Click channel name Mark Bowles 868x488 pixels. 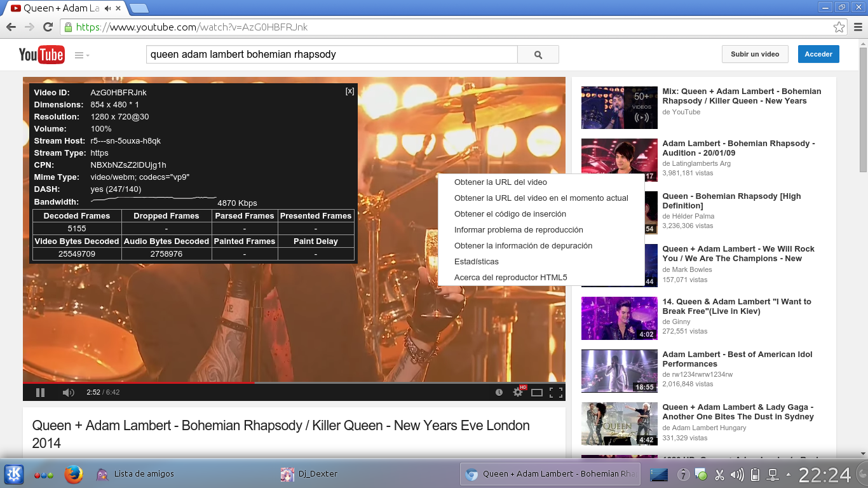coord(691,269)
